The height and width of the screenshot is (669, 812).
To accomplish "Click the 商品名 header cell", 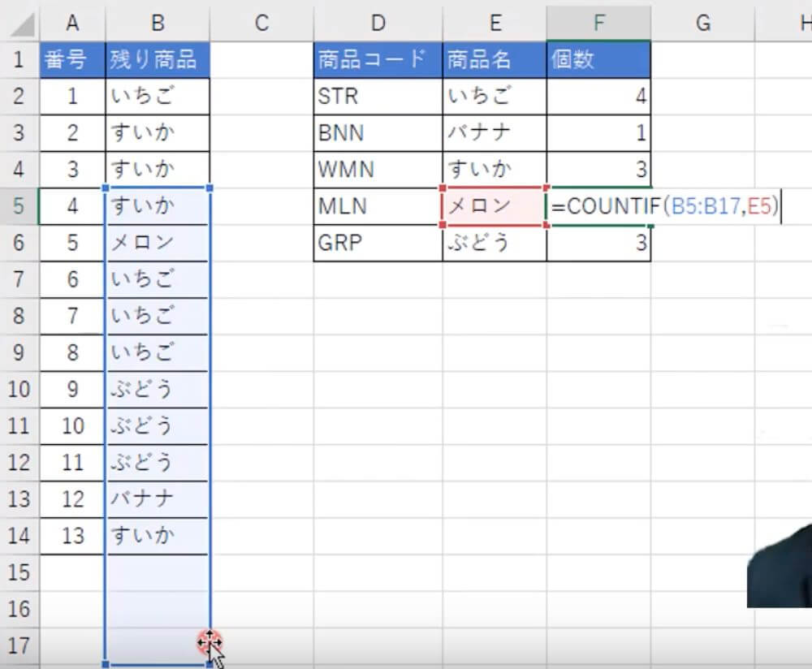I will pos(495,59).
